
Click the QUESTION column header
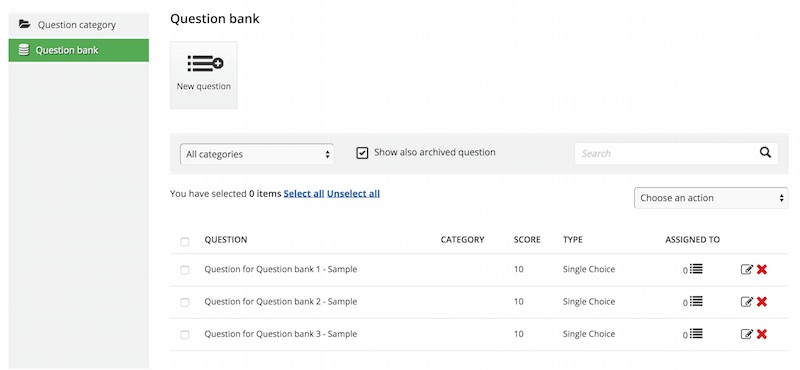point(226,239)
